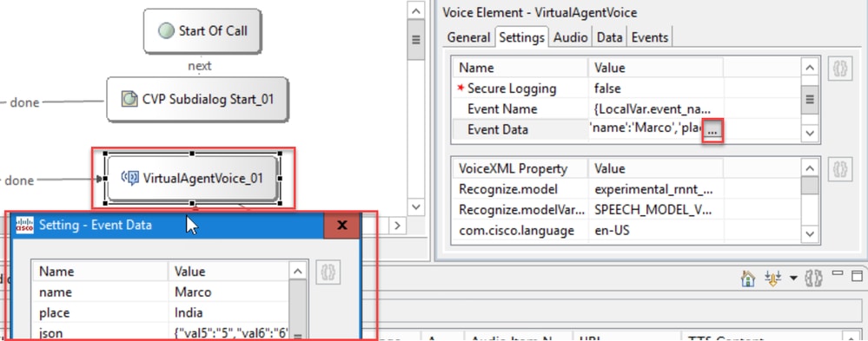Click Event Data value 'name':'Marco'

646,129
